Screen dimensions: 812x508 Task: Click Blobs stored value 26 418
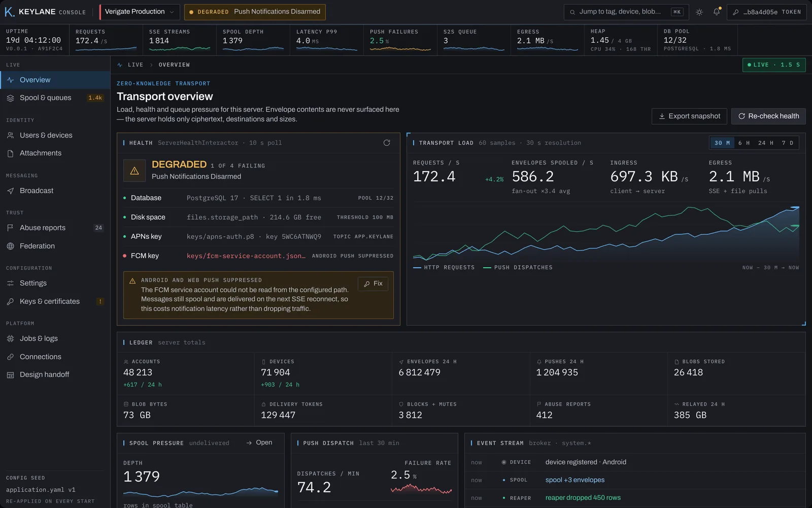[688, 372]
